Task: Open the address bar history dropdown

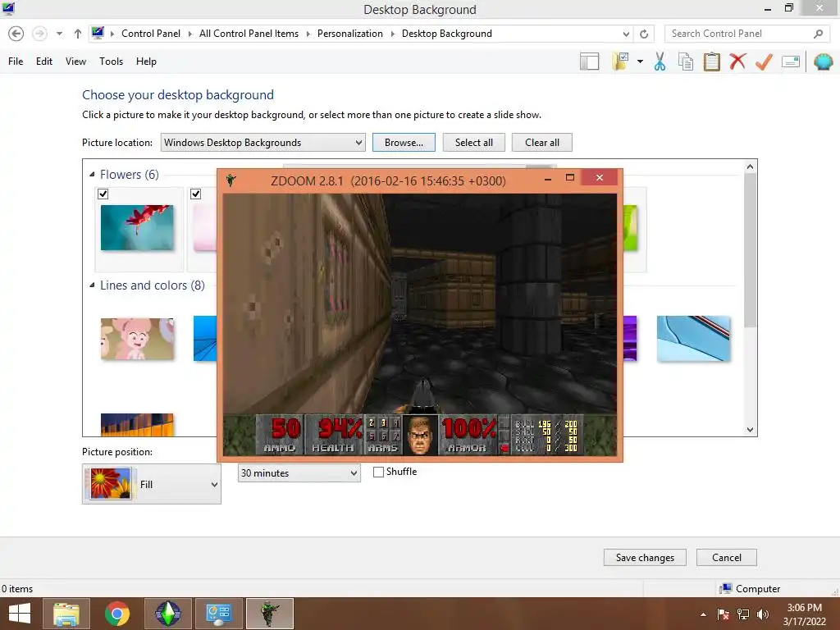Action: [626, 34]
